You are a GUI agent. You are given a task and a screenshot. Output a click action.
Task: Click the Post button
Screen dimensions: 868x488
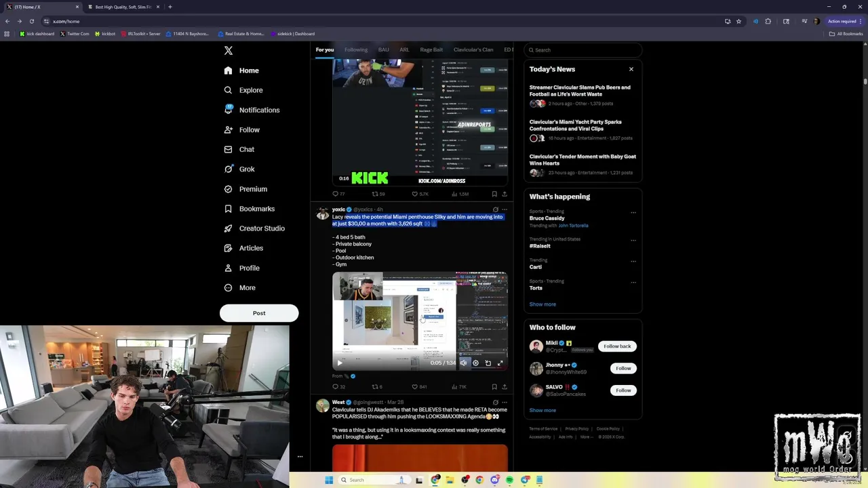coord(259,313)
